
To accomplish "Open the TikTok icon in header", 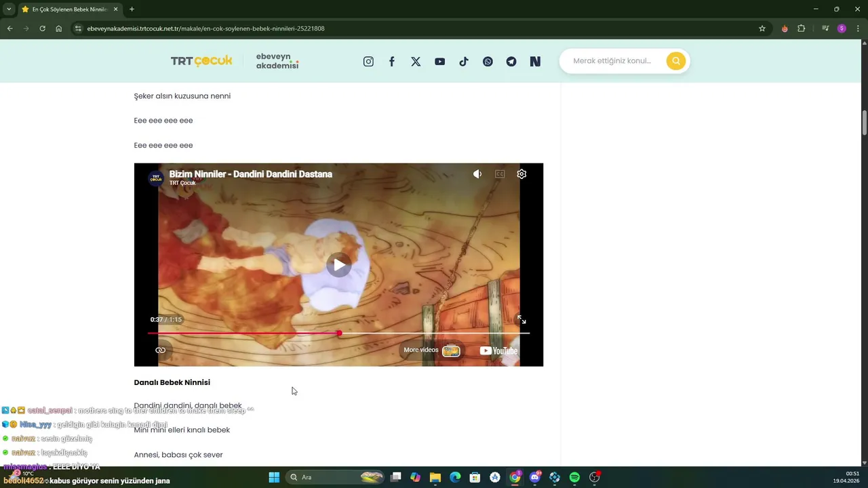I will coord(464,61).
